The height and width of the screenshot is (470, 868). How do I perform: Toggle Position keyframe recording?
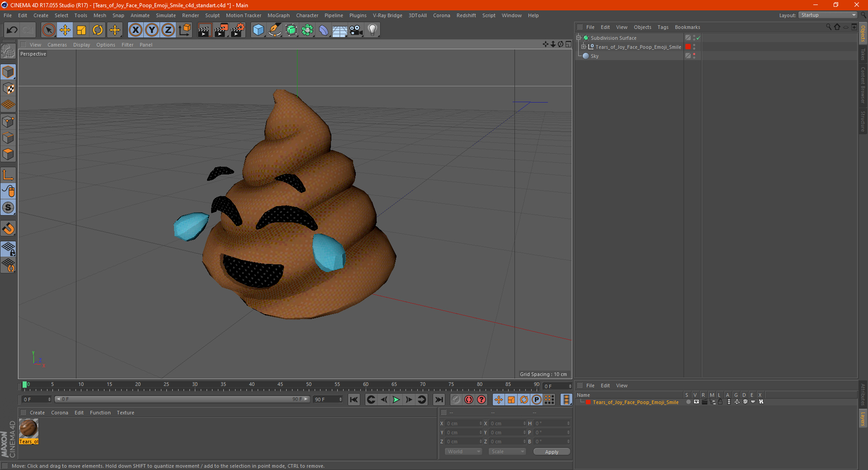499,399
